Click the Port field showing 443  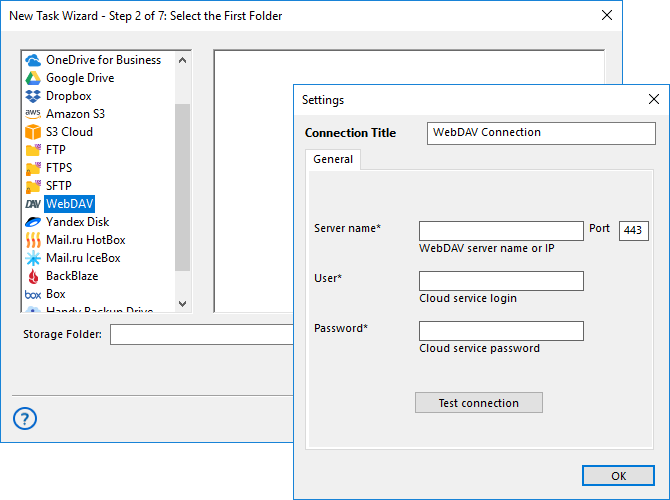tap(634, 231)
